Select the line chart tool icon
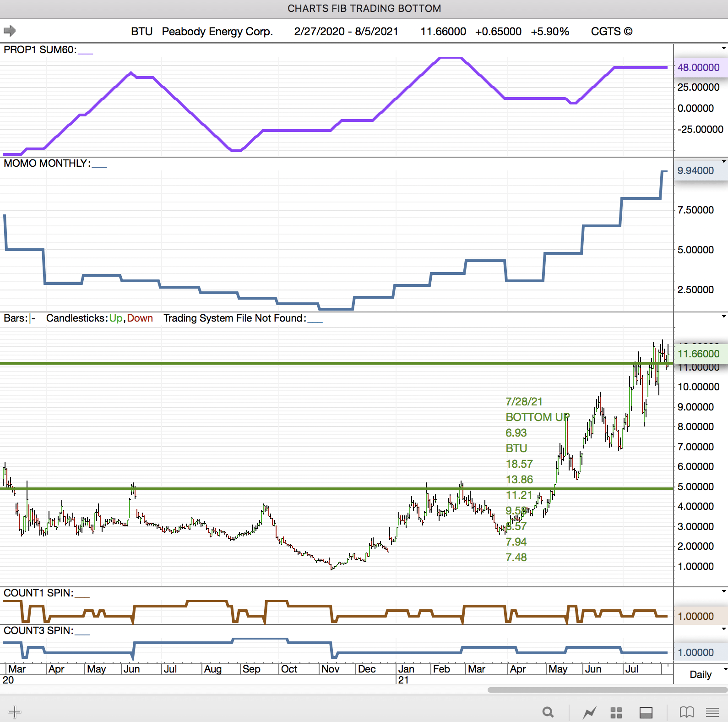Image resolution: width=728 pixels, height=722 pixels. point(589,712)
